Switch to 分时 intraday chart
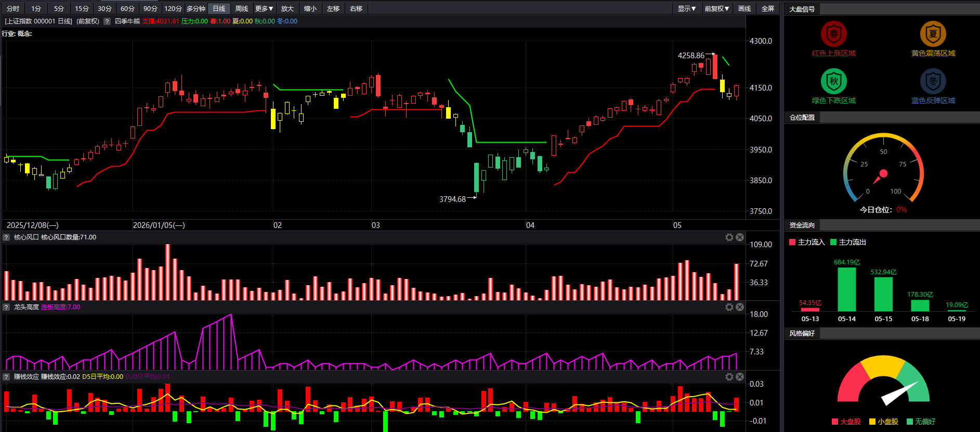Image resolution: width=980 pixels, height=432 pixels. coord(13,8)
